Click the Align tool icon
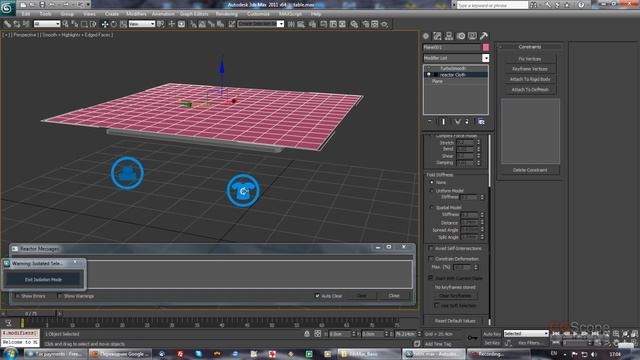 point(301,24)
